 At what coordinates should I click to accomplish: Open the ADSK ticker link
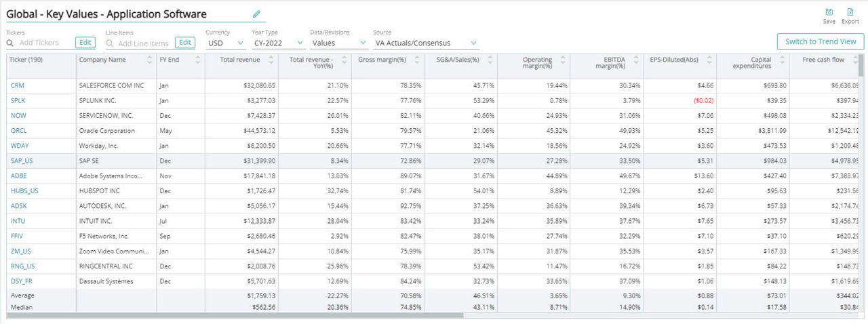18,205
